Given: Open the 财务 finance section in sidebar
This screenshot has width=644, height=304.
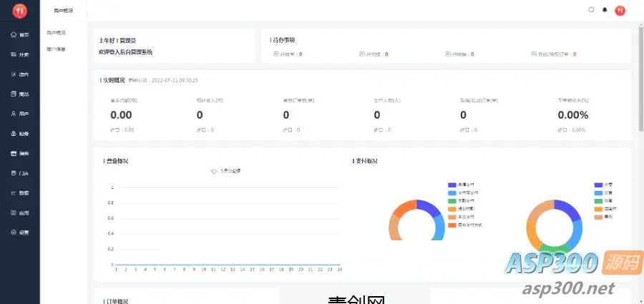Looking at the screenshot, I should tap(19, 134).
